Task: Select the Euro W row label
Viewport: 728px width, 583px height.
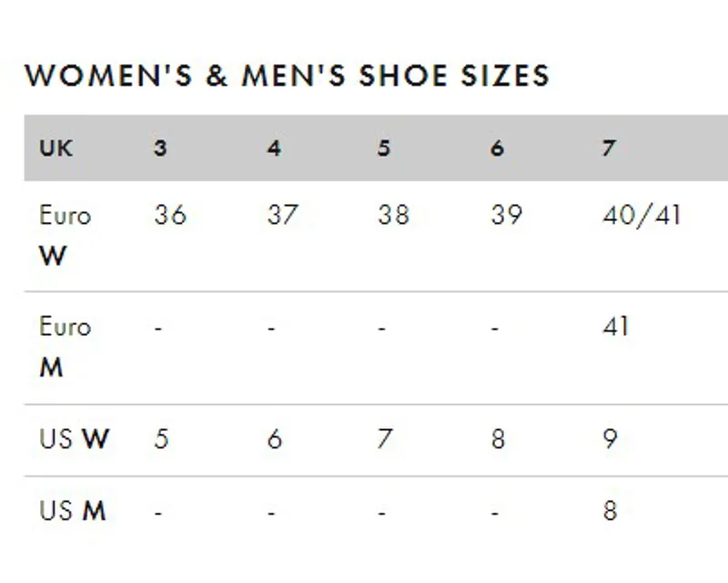Action: [x=65, y=236]
